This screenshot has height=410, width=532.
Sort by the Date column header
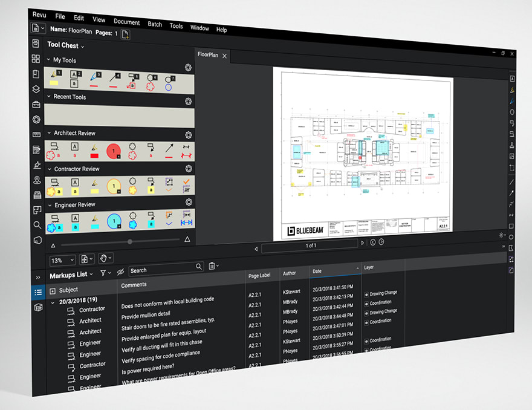point(335,271)
